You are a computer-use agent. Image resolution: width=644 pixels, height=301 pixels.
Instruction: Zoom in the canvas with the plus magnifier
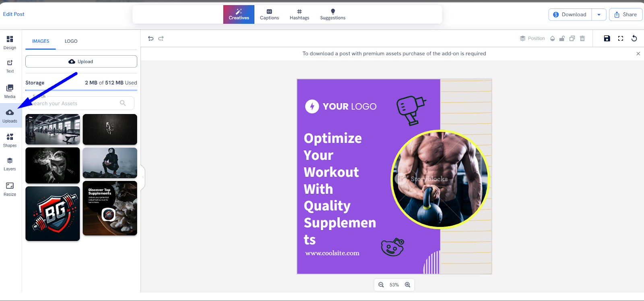click(407, 284)
